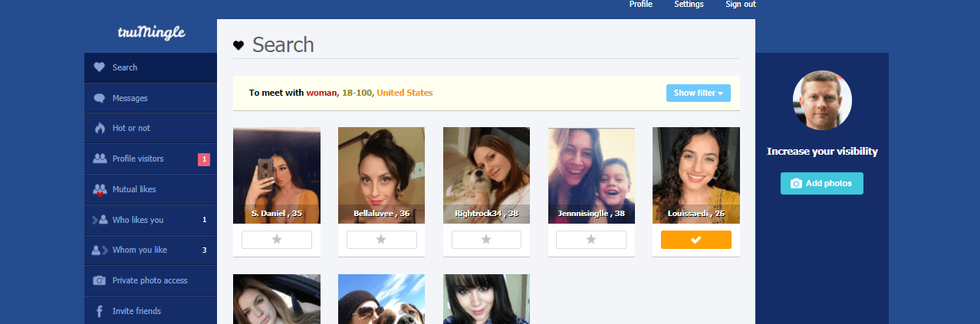This screenshot has height=324, width=980.
Task: Click the Profile link in top bar
Action: coord(641,5)
